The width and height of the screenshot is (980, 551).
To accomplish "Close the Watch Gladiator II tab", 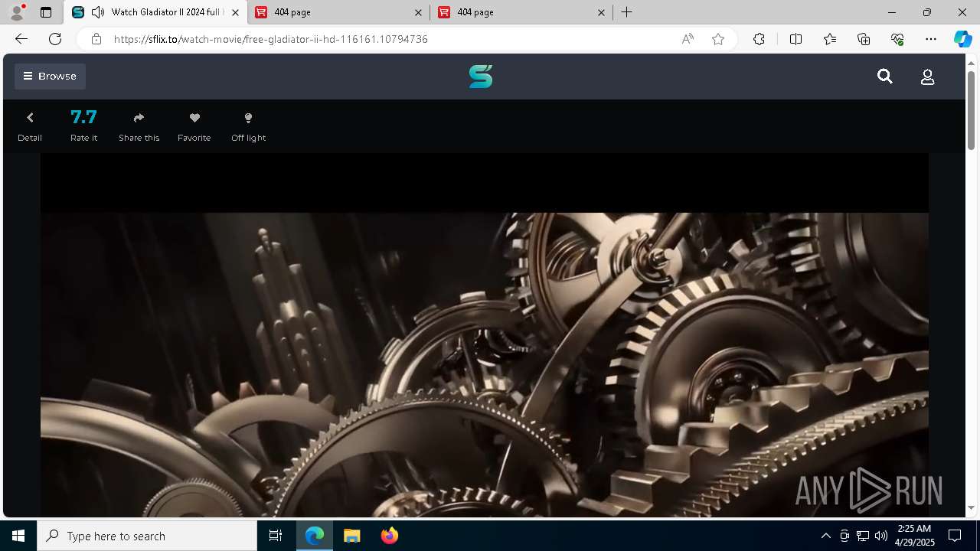I will coord(235,12).
